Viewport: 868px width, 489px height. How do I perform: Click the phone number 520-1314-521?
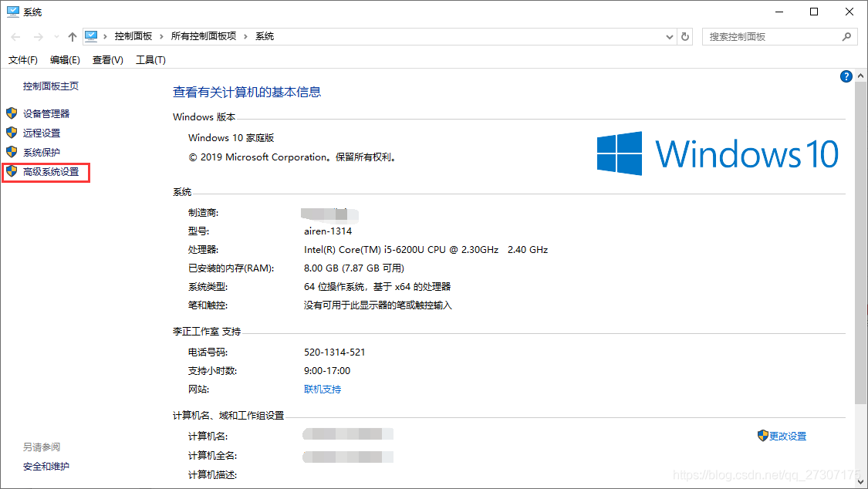334,352
